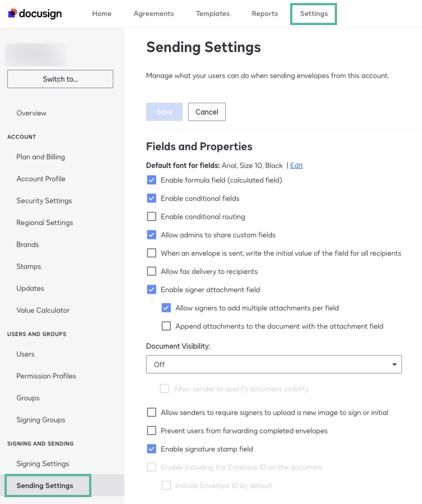Disable Allow admins to share custom fields
422x504 pixels.
151,235
